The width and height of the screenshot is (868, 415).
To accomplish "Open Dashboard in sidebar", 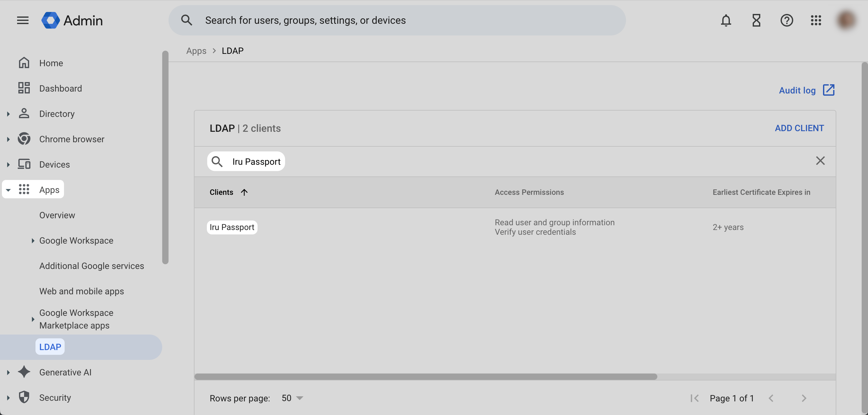I will [60, 88].
